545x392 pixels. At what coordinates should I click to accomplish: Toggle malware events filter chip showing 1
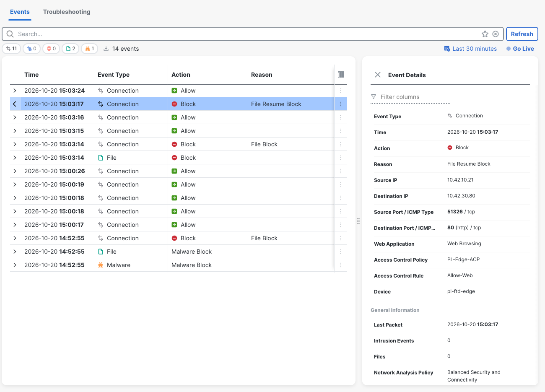click(89, 49)
